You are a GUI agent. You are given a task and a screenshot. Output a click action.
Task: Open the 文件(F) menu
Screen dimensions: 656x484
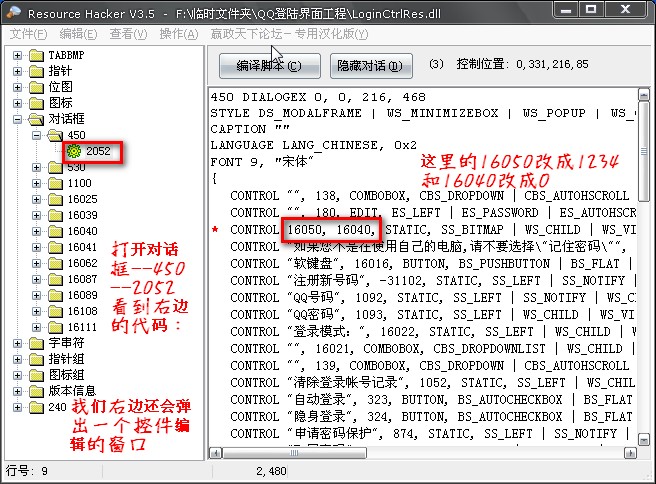point(28,34)
